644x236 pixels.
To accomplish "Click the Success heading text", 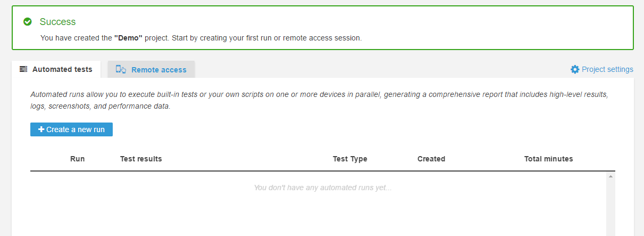I will [x=57, y=22].
